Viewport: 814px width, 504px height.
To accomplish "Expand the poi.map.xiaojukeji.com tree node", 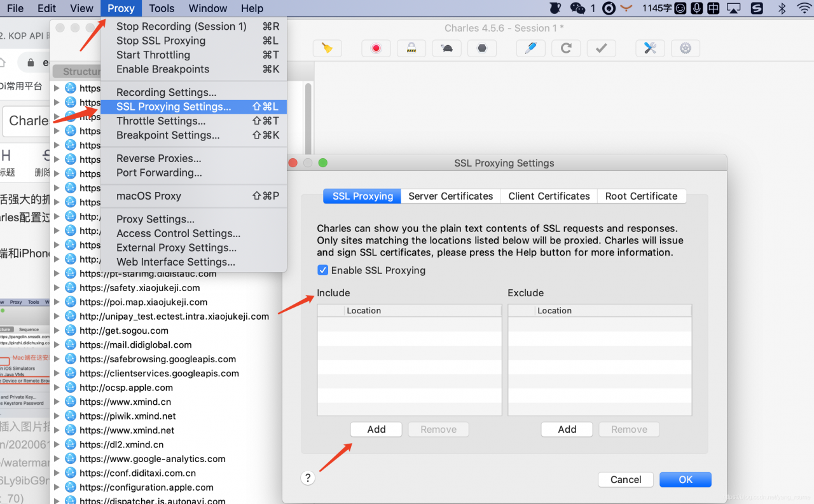I will point(57,302).
